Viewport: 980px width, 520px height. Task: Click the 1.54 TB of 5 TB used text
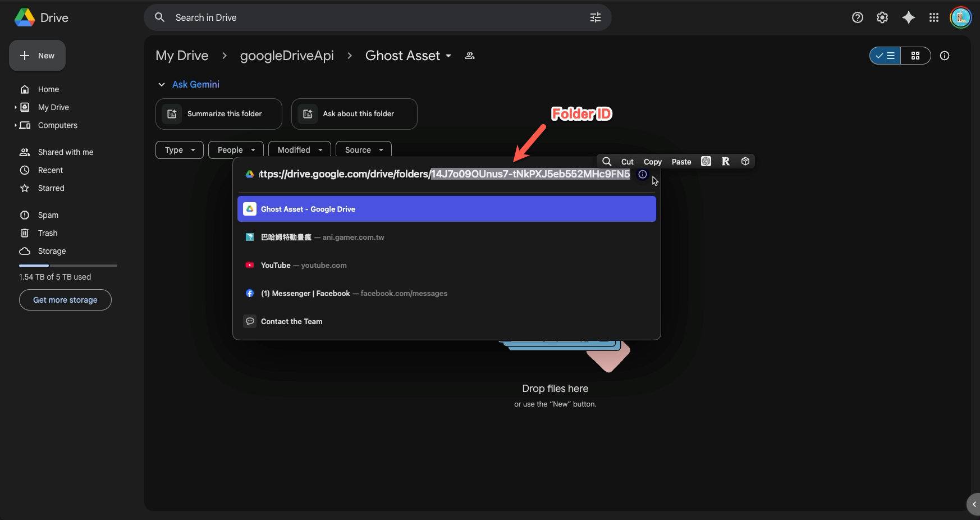(x=55, y=277)
